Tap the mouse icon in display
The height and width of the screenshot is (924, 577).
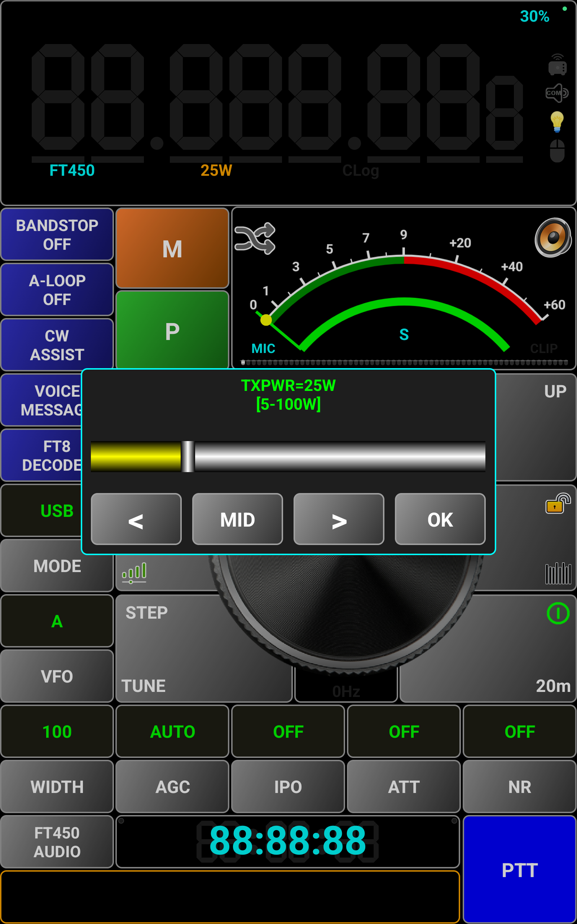coord(557,151)
